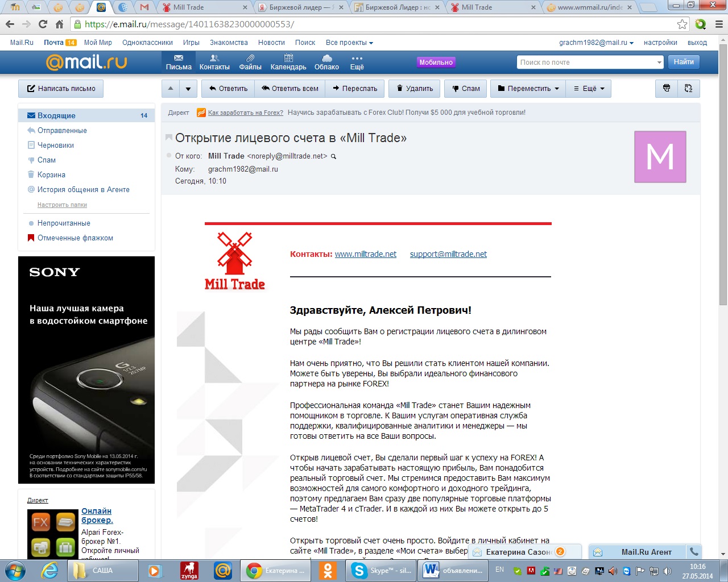
Task: Click the translate message icon next to print
Action: 689,88
